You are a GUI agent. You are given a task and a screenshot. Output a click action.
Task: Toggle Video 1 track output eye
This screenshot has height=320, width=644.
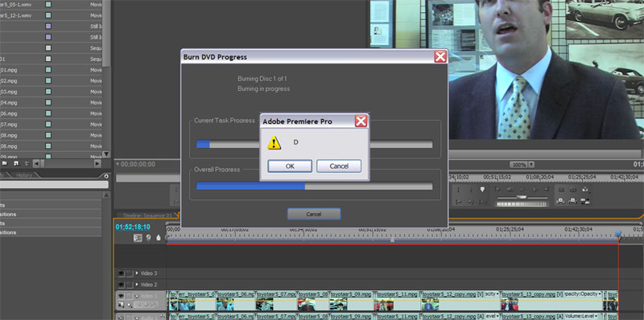tap(122, 296)
